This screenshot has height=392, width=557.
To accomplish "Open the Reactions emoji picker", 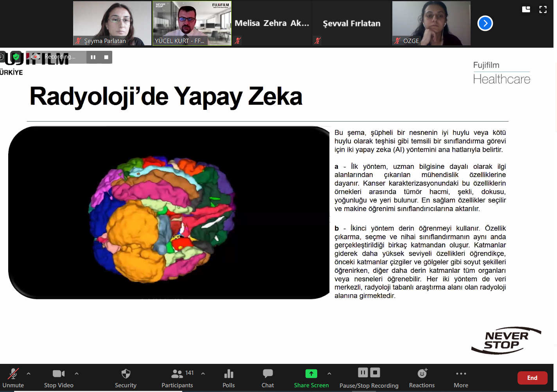I will [422, 378].
